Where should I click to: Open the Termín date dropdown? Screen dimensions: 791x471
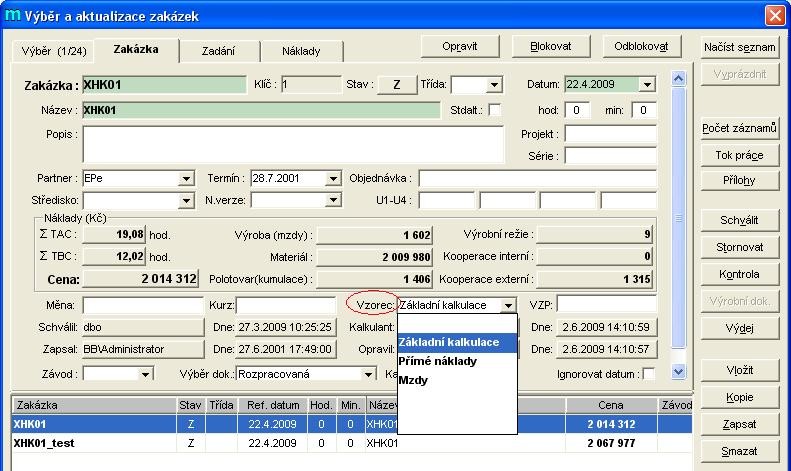coord(333,179)
